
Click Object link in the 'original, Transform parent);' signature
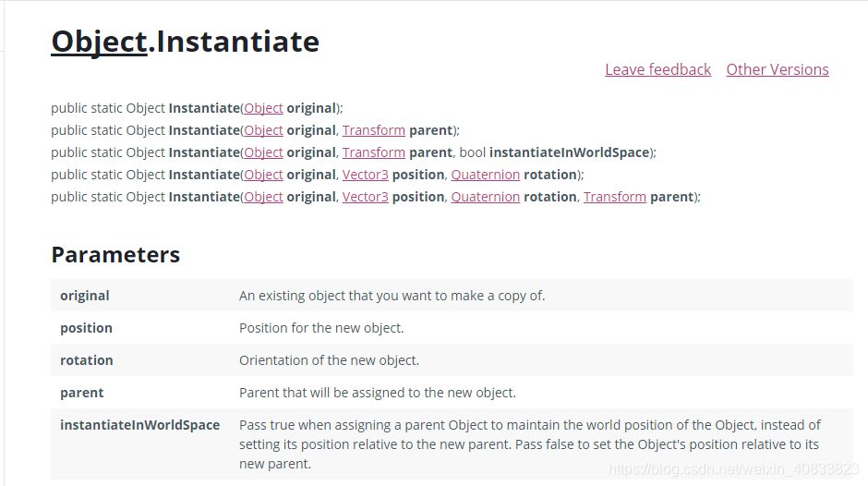[263, 130]
